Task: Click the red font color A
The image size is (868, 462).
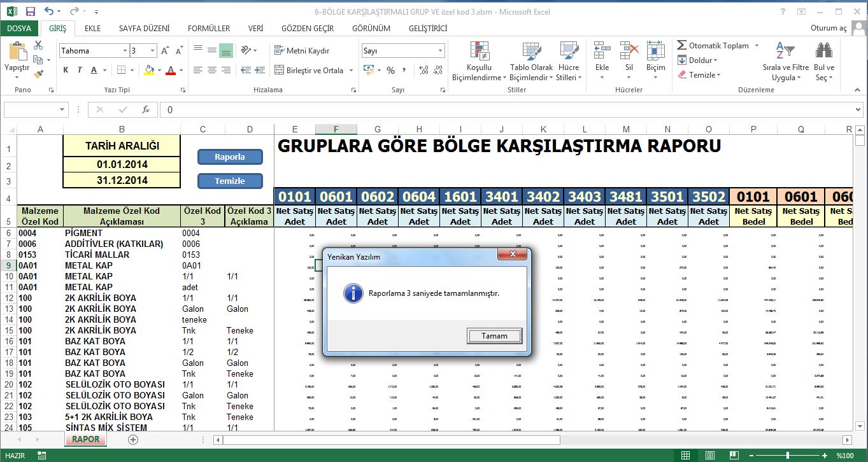Action: (170, 71)
